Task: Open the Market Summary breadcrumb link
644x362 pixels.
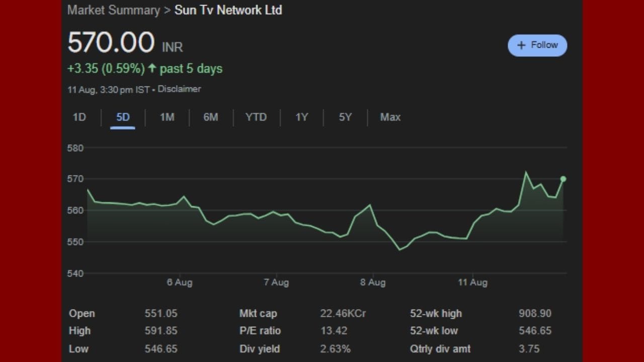Action: (113, 10)
